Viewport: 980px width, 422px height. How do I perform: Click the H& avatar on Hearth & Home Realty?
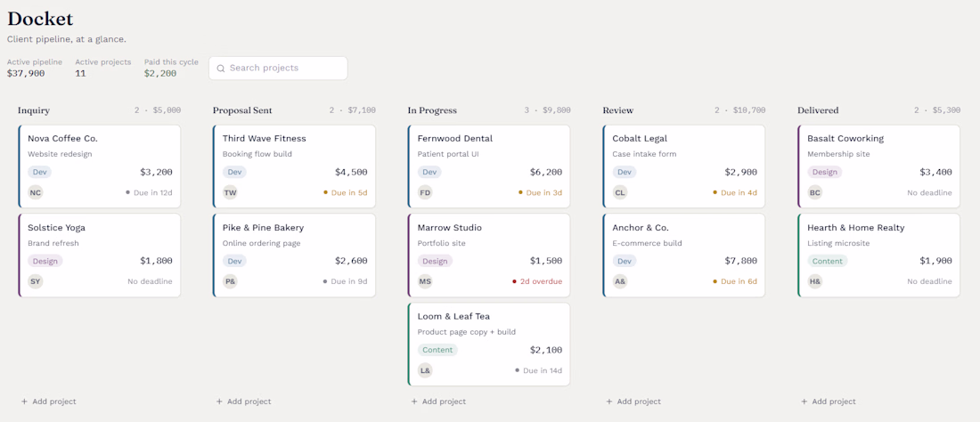[x=815, y=281]
